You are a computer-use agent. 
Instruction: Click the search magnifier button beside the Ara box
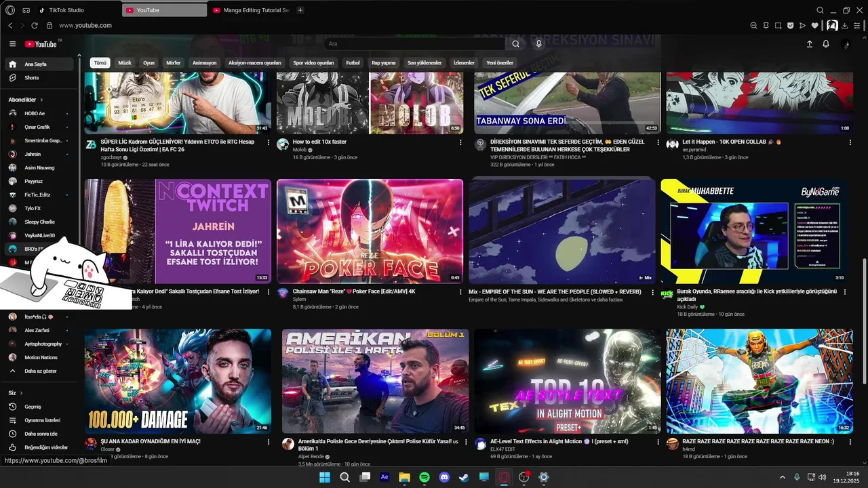coord(515,44)
